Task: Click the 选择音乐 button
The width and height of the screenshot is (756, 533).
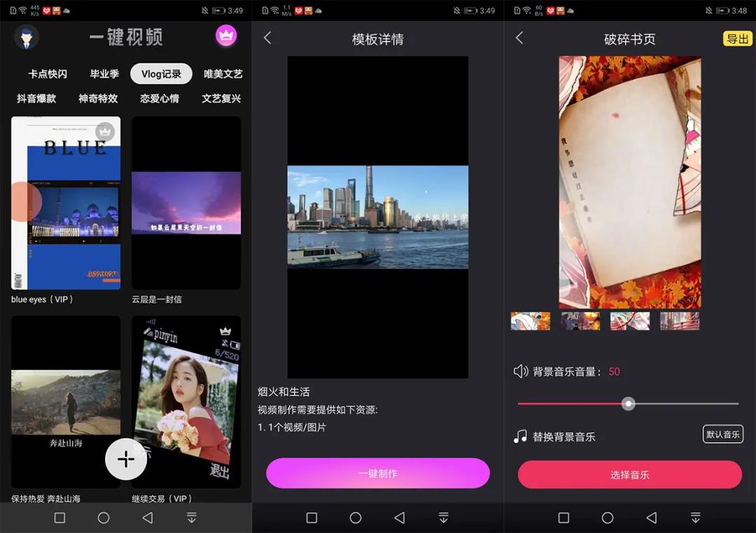Action: (x=629, y=475)
